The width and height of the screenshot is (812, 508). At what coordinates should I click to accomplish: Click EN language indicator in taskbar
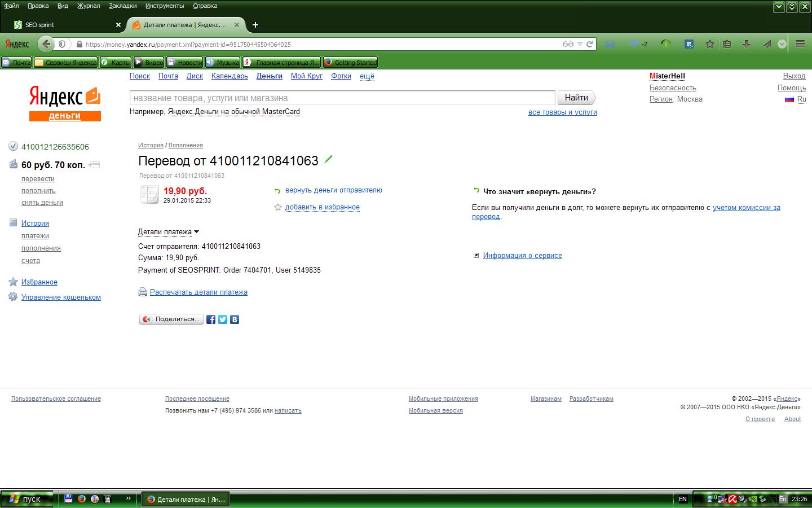click(x=683, y=499)
